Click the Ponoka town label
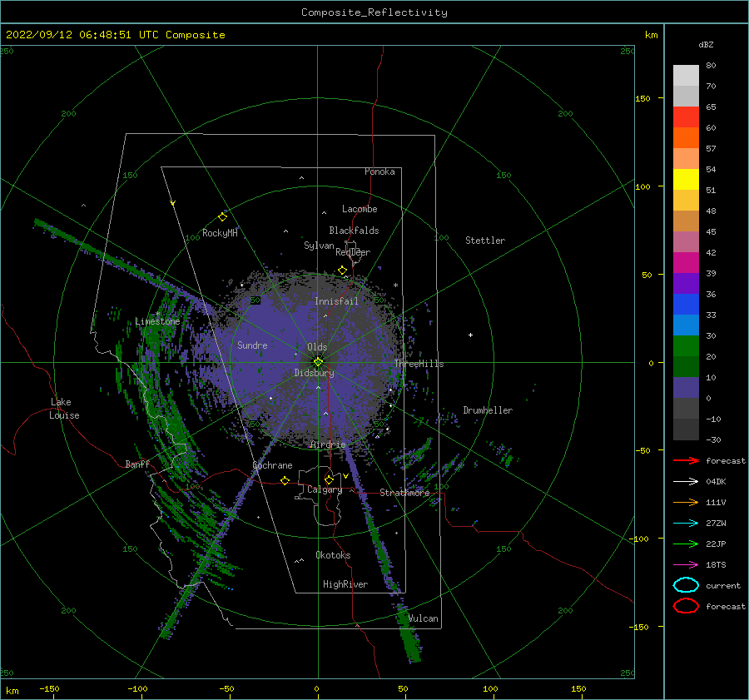This screenshot has width=749, height=700. point(379,171)
